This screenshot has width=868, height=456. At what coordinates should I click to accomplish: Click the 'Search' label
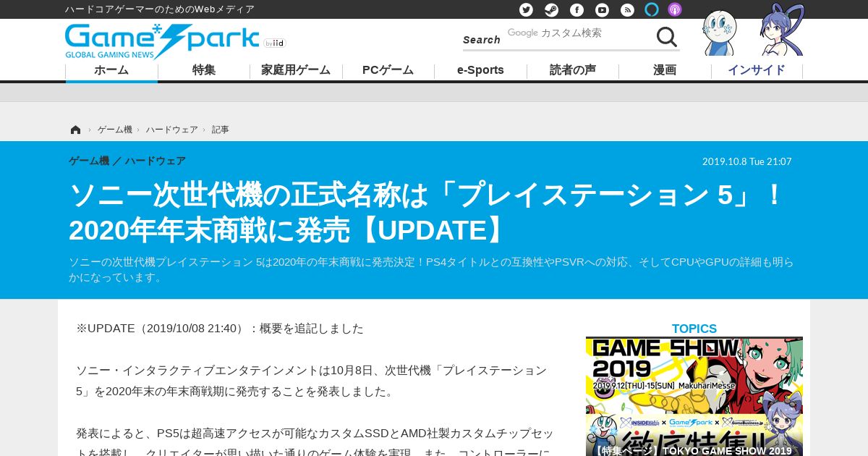click(x=482, y=40)
